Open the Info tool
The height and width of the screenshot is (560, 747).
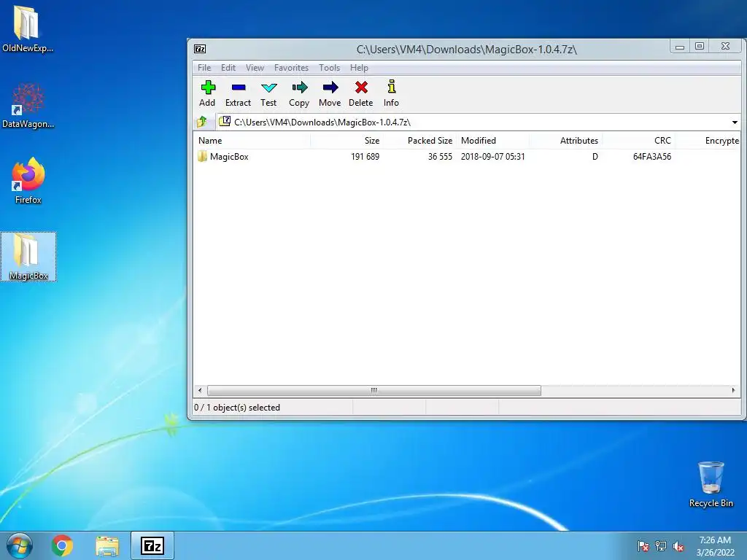[391, 93]
